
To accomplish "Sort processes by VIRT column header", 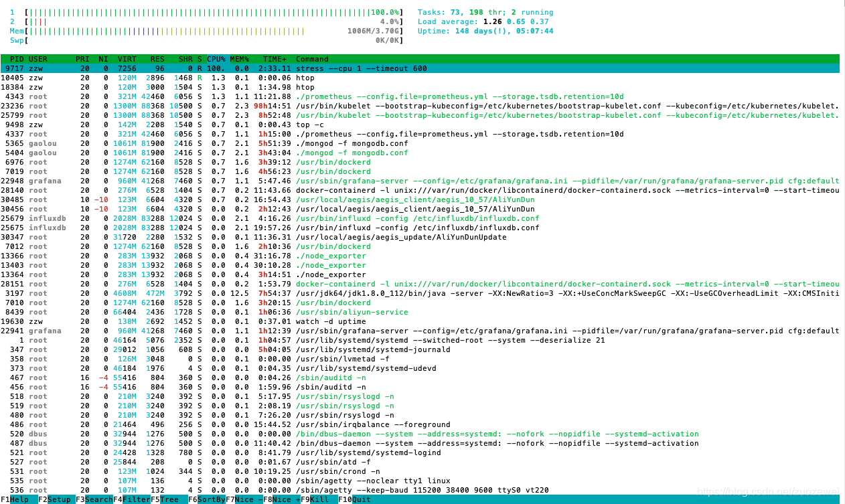I will pos(127,59).
